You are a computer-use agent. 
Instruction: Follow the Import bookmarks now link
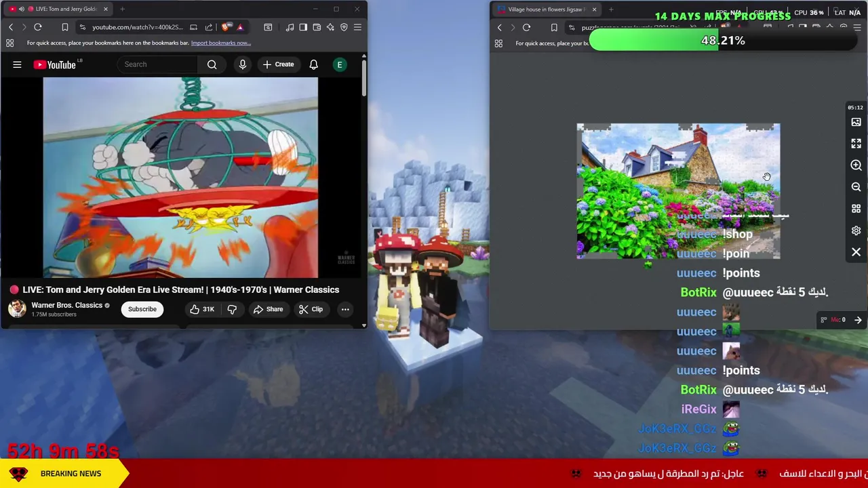point(220,43)
